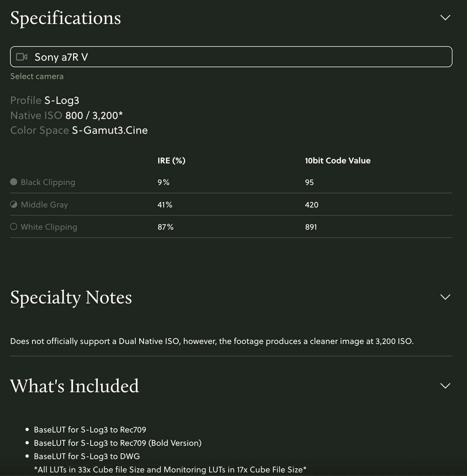Open the Sony a7R V camera dropdown
This screenshot has width=467, height=476.
pos(231,57)
